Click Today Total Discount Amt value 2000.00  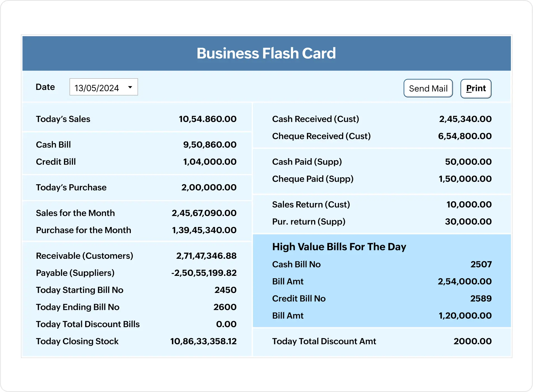point(472,341)
